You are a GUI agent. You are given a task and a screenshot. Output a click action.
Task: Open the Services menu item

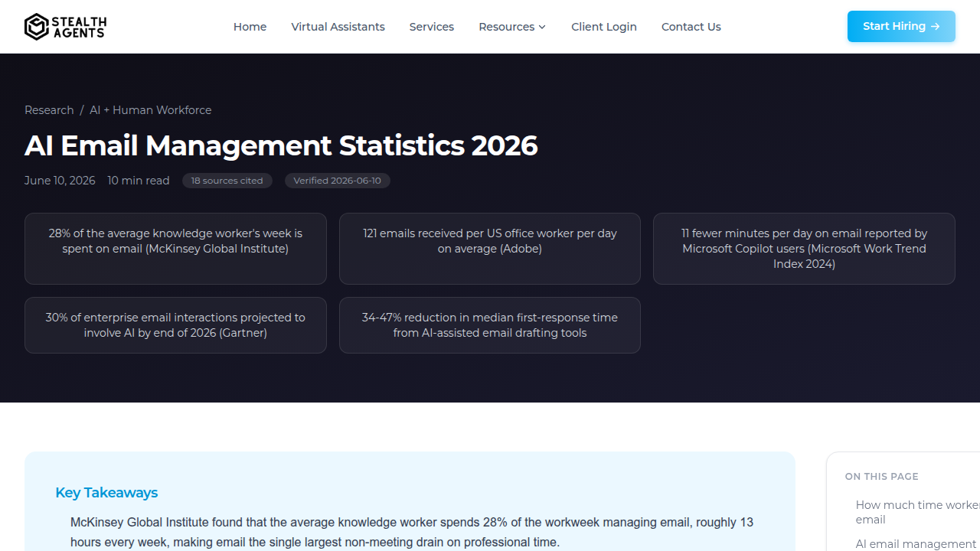(431, 27)
